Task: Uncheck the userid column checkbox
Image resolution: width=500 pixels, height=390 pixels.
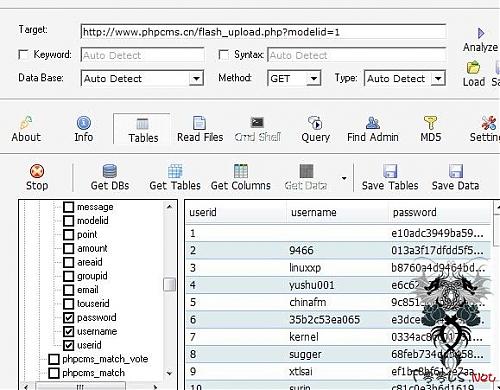Action: (68, 345)
